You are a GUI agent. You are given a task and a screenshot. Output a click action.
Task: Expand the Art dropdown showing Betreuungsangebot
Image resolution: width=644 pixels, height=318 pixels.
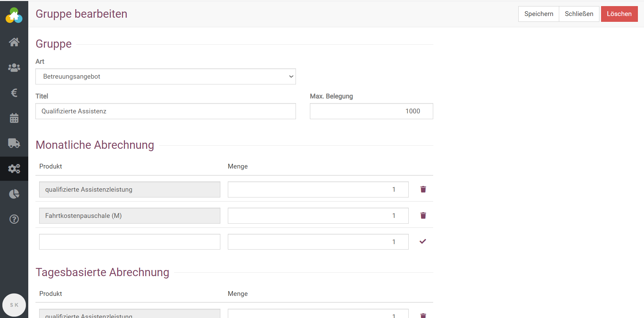(166, 77)
